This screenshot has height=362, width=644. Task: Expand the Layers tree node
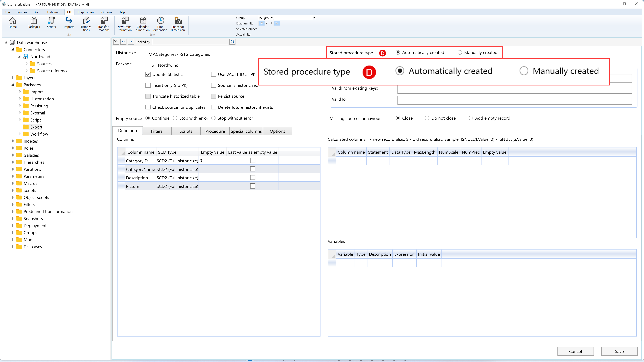13,78
